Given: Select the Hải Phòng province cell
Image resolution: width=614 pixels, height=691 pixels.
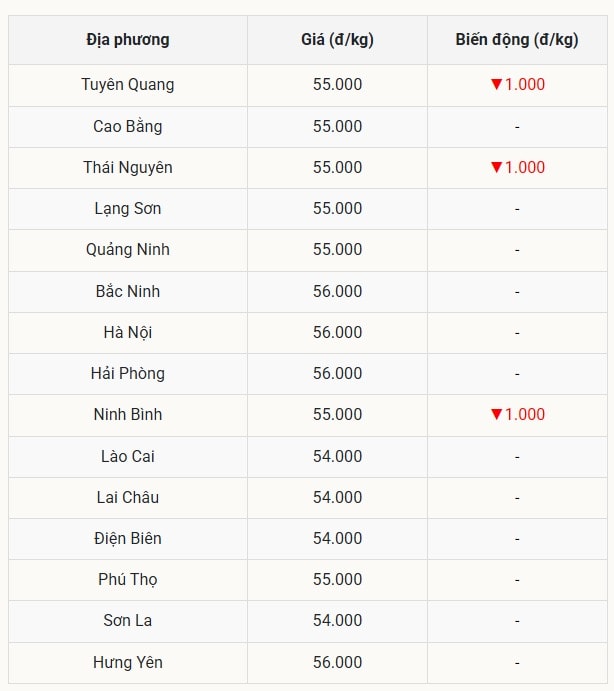Looking at the screenshot, I should click(128, 373).
